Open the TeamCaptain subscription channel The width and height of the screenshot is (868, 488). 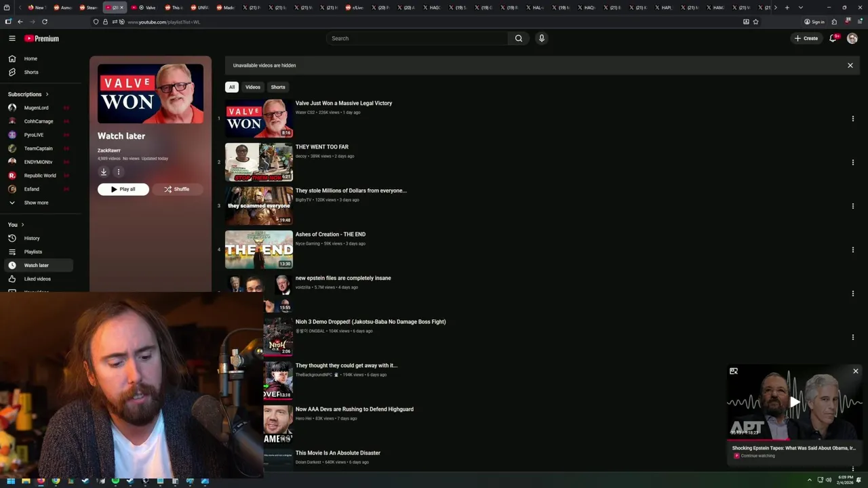(38, 148)
